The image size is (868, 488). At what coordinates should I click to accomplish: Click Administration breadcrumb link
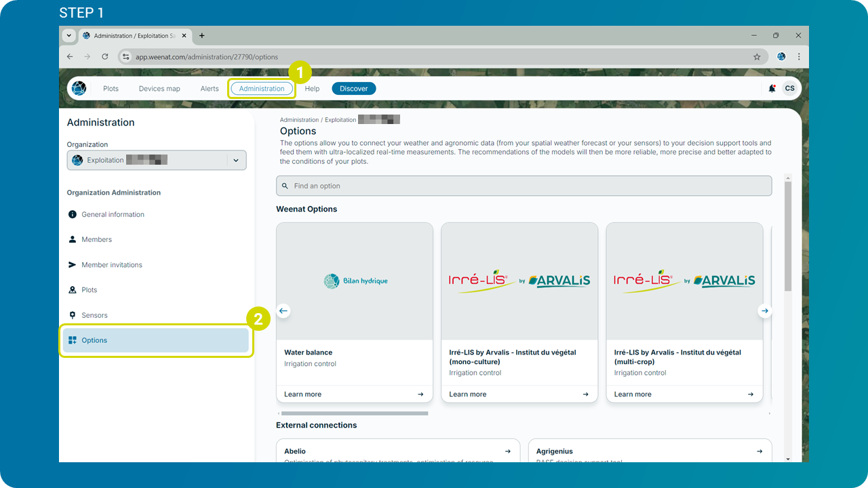coord(299,120)
